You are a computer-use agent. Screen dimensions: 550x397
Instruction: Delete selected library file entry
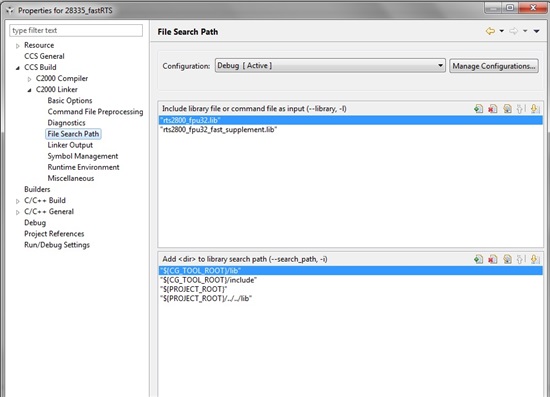coord(492,109)
